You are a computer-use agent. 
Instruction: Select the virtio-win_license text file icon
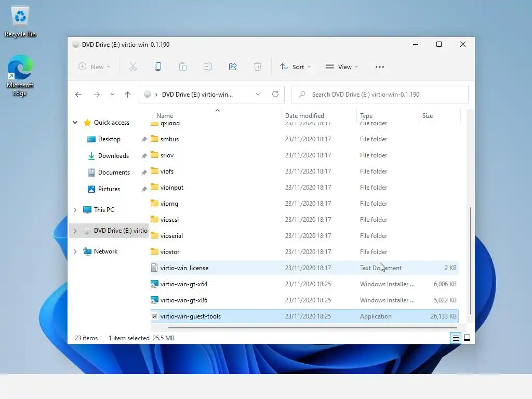coord(154,268)
